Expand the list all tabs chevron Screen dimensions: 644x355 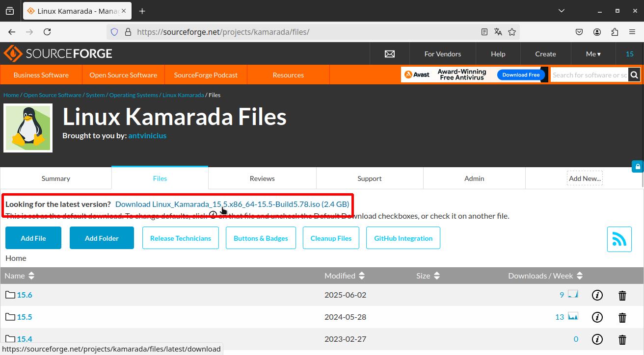tap(562, 11)
